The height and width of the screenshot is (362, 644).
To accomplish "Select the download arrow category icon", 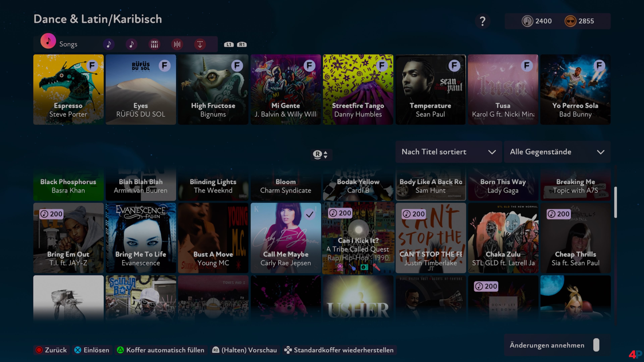I will click(x=200, y=44).
